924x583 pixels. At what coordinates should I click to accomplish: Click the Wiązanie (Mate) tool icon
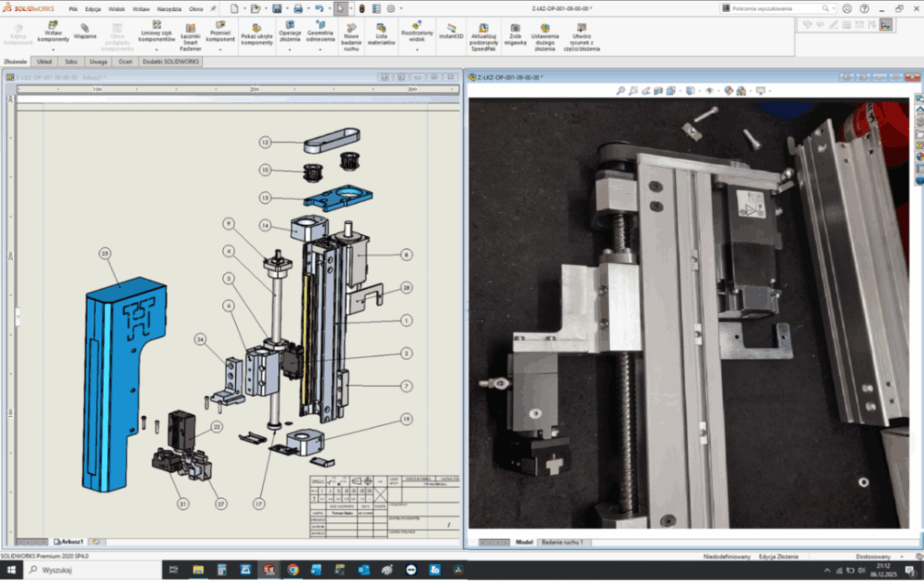pos(84,28)
